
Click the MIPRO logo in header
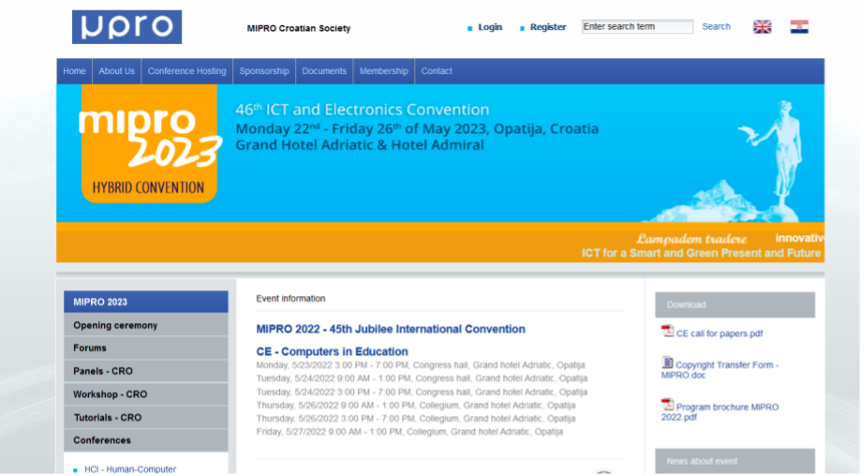[x=126, y=27]
